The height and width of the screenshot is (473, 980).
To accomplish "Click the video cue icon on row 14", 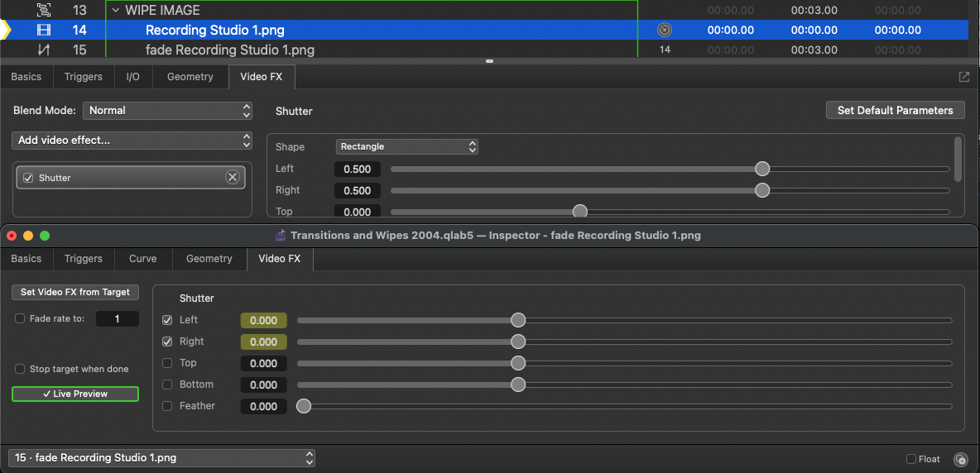I will [x=44, y=31].
